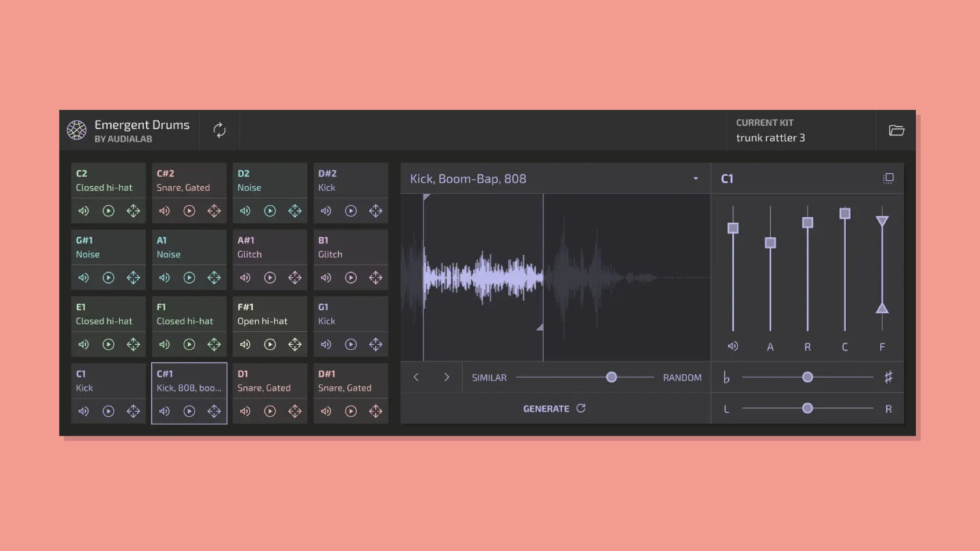Click move icon on C1 Kick pad
The image size is (980, 551).
pos(133,411)
